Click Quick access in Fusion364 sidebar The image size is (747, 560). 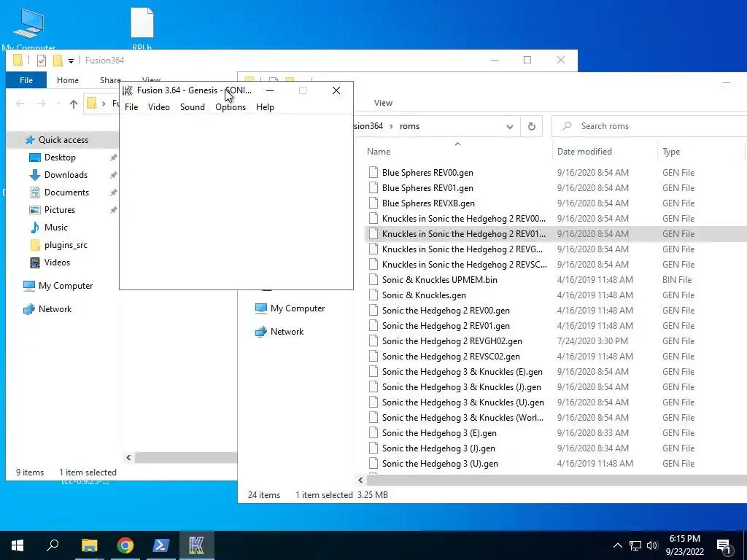63,140
